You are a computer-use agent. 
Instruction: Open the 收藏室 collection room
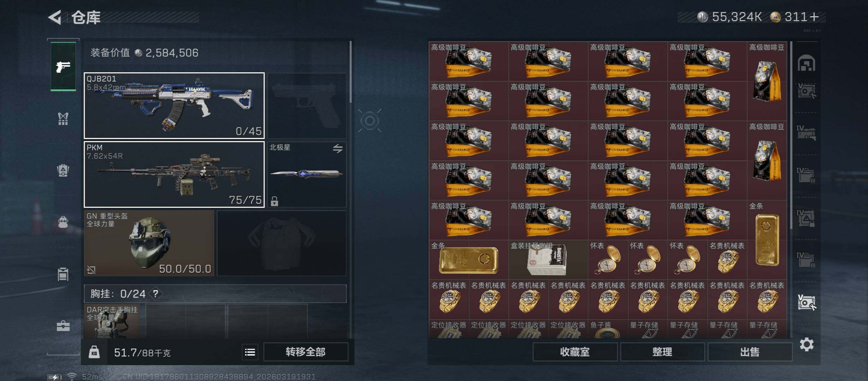pos(575,352)
